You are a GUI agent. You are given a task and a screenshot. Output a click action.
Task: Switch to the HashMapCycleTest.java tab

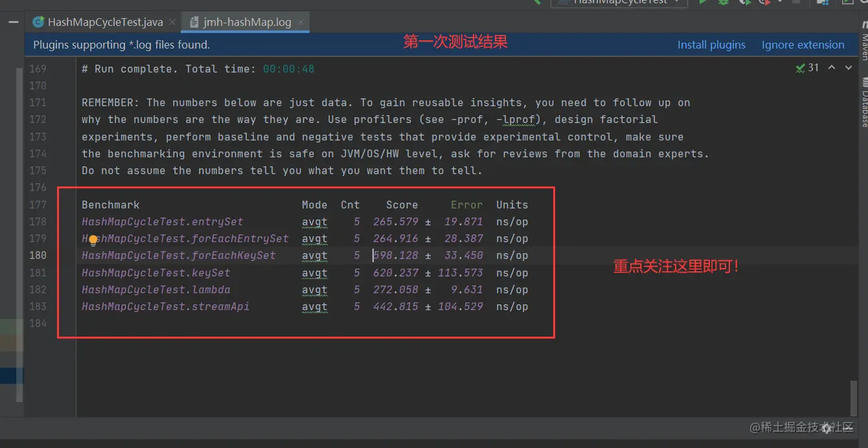point(105,22)
